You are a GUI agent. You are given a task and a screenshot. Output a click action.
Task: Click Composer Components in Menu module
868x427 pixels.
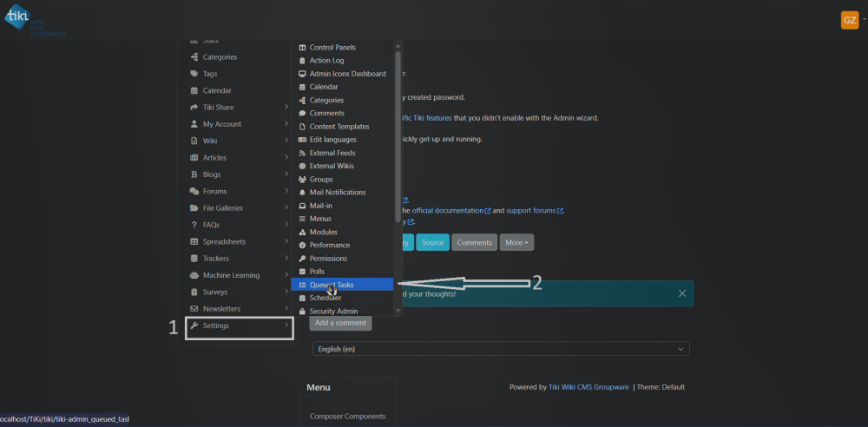(348, 417)
